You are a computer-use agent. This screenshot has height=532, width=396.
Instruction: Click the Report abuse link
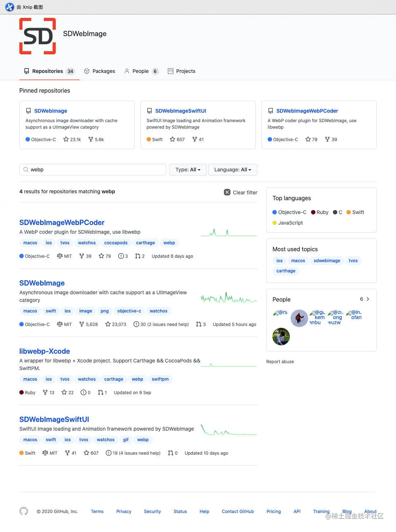(280, 362)
